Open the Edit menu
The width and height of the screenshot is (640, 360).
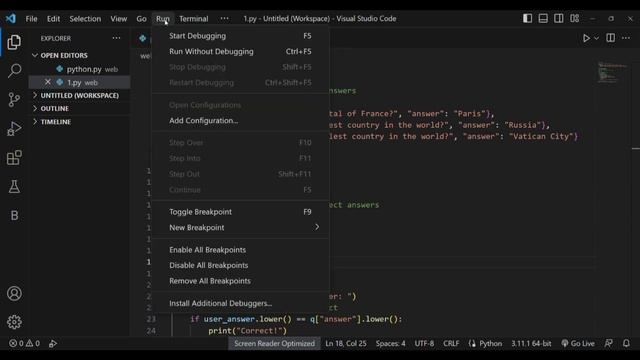53,18
